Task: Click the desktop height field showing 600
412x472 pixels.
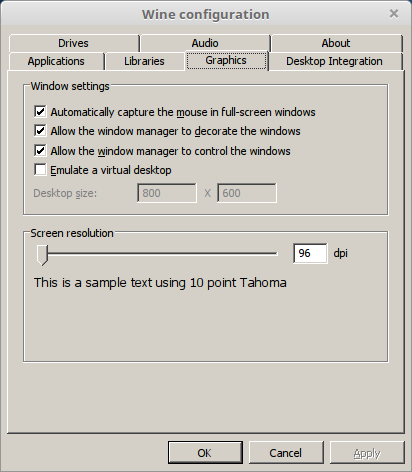Action: tap(247, 193)
